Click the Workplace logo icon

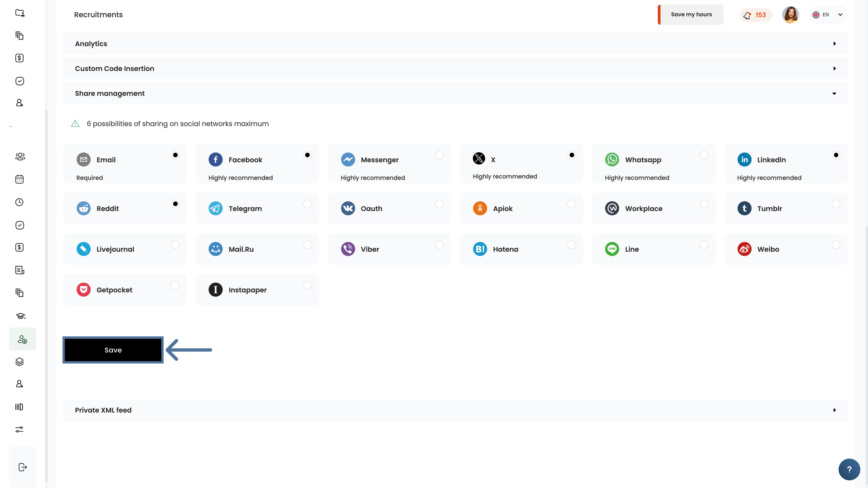pos(612,208)
